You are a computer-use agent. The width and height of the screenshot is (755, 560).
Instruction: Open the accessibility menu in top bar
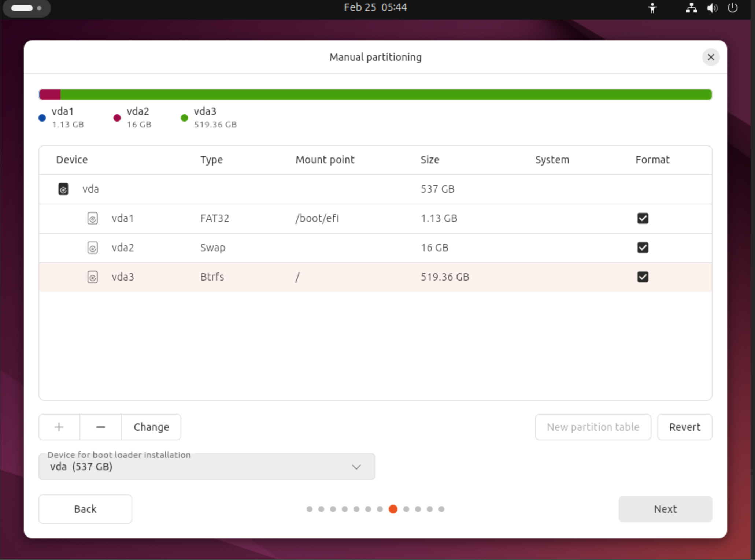tap(652, 8)
